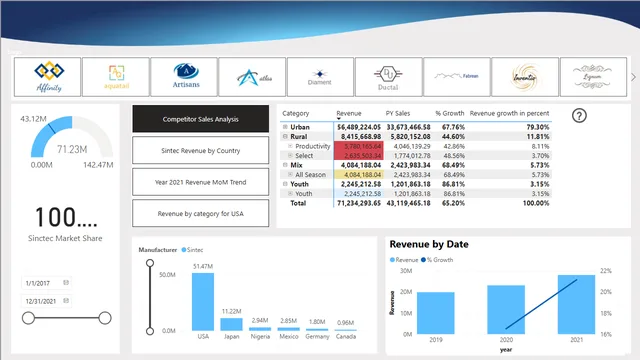Image resolution: width=640 pixels, height=360 pixels.
Task: Open Sintec Revenue by Country view
Action: (x=200, y=150)
